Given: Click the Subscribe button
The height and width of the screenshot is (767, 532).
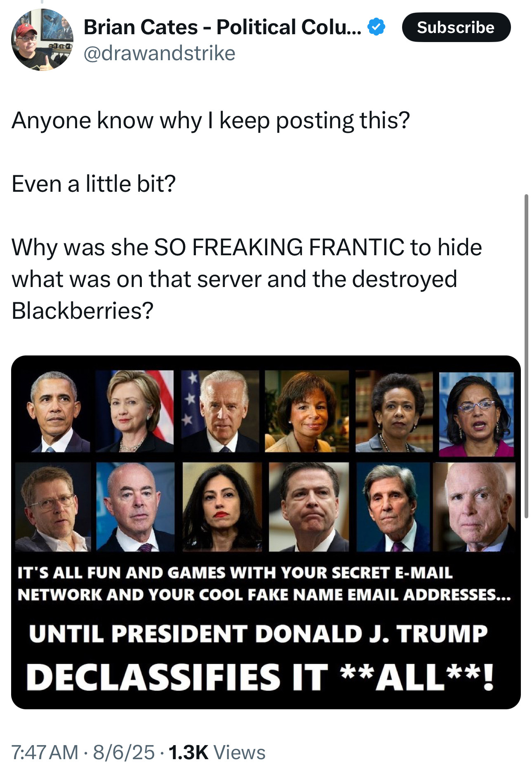Looking at the screenshot, I should click(456, 27).
